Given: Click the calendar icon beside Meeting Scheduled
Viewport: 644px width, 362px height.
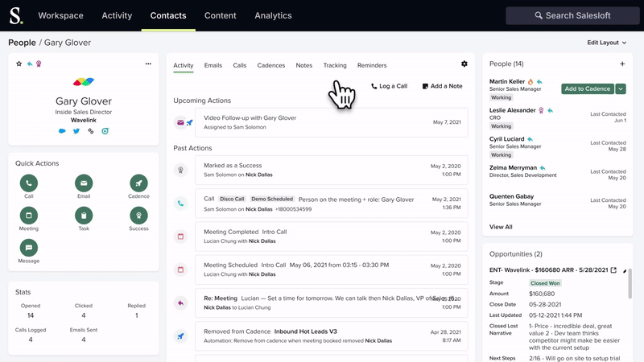Looking at the screenshot, I should click(x=180, y=269).
